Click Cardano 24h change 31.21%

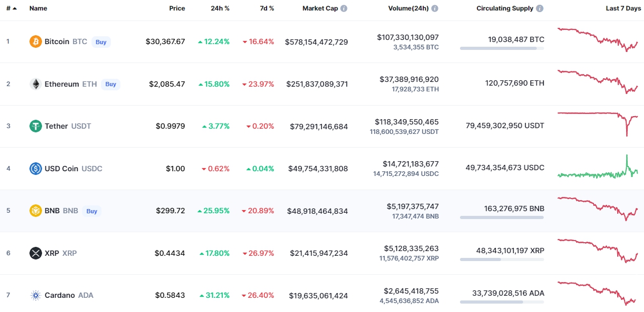click(214, 295)
